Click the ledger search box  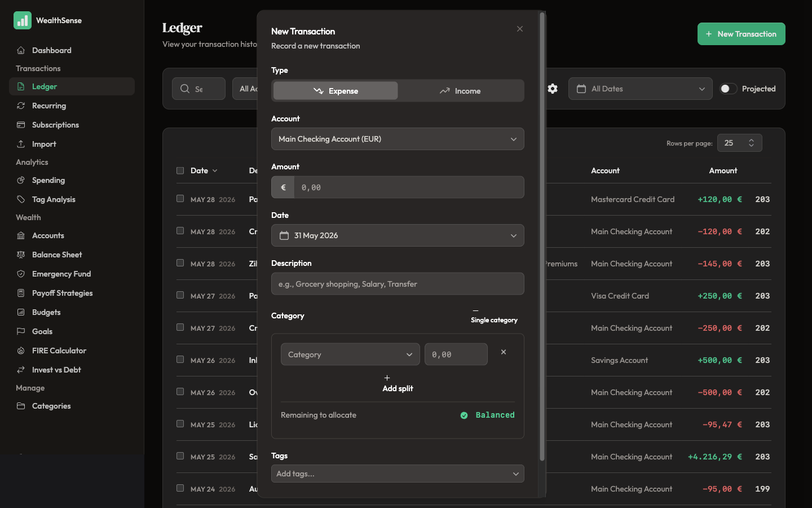coord(198,89)
